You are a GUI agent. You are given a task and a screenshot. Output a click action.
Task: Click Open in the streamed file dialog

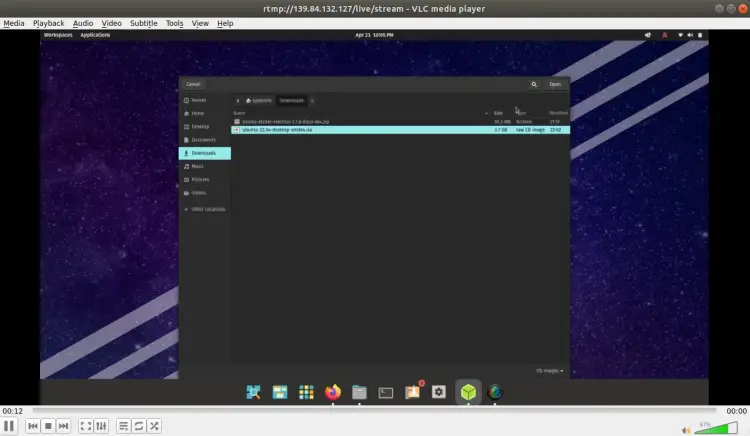[555, 84]
